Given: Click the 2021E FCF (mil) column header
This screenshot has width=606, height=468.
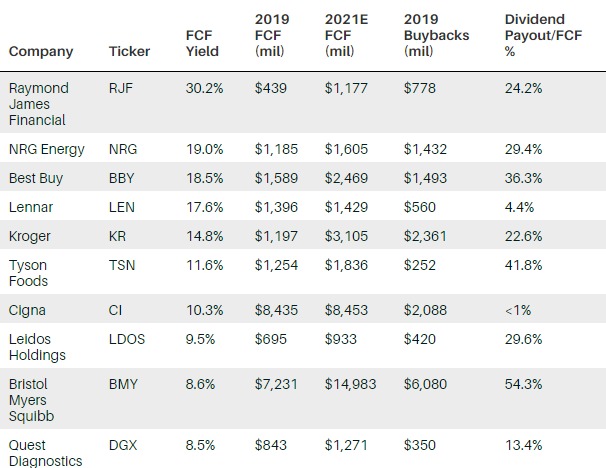Looking at the screenshot, I should pos(346,35).
